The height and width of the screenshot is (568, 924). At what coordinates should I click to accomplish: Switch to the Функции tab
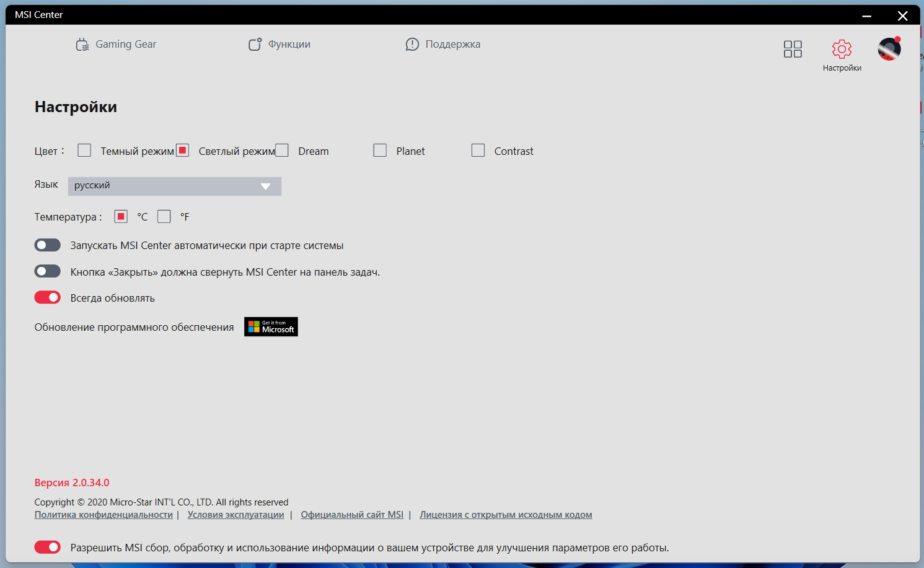279,45
